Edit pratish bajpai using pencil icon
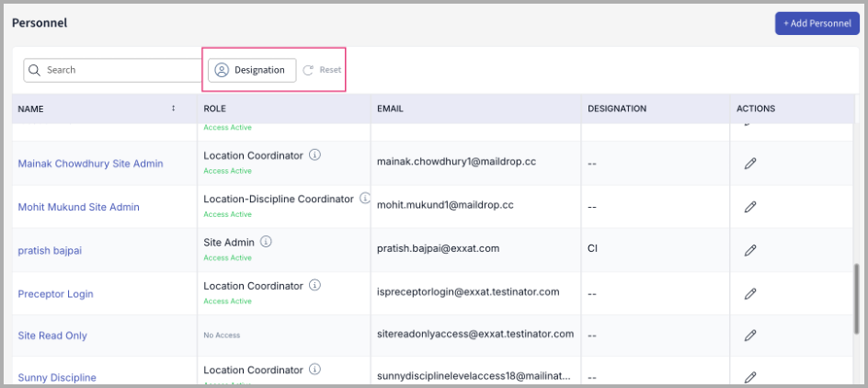Viewport: 868px width, 388px height. pyautogui.click(x=750, y=250)
